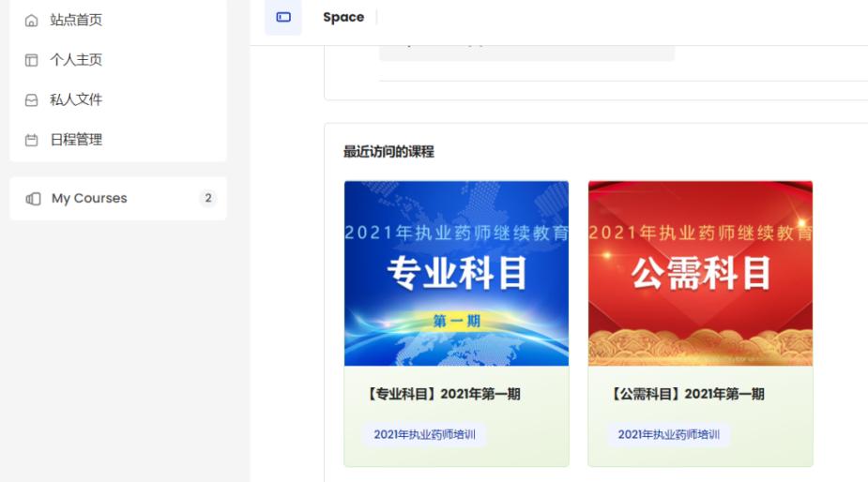Open 私人文件 from the sidebar
The image size is (868, 482).
pos(76,100)
